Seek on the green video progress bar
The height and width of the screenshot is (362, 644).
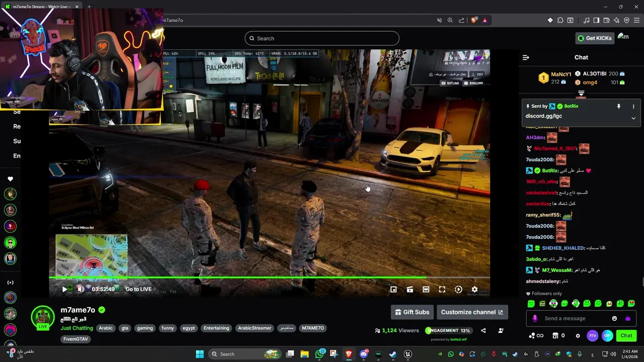pos(269,277)
